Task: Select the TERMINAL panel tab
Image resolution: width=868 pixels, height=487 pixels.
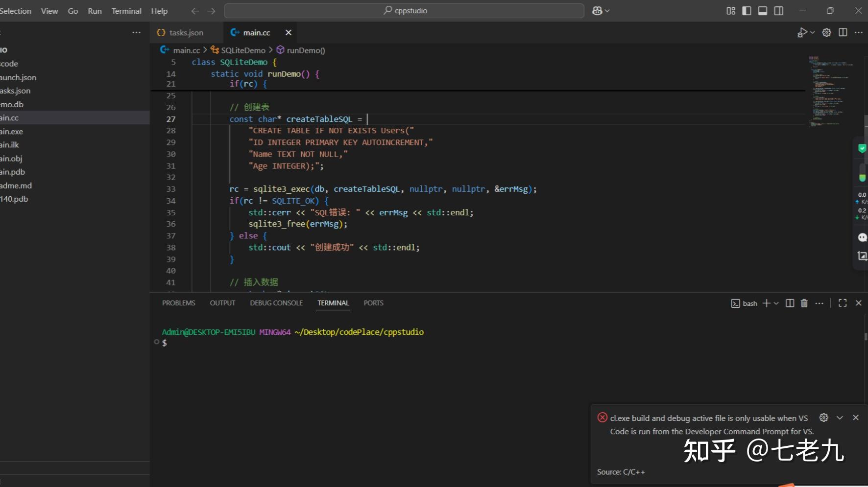Action: 333,303
